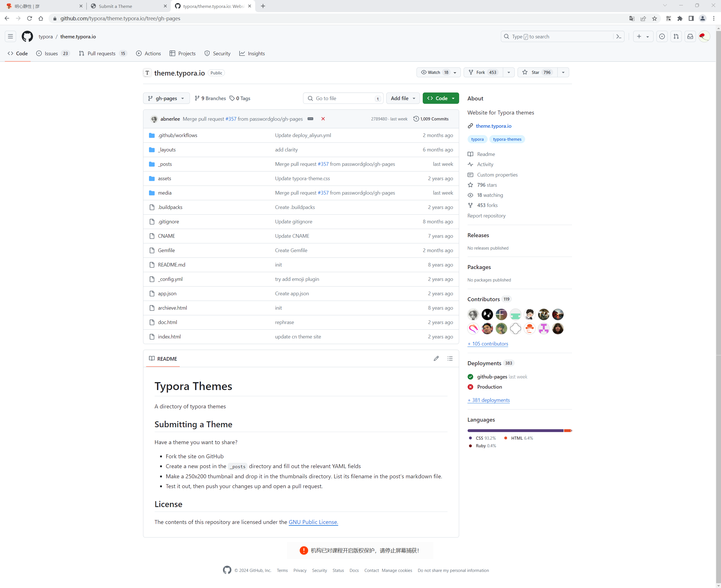Image resolution: width=721 pixels, height=588 pixels.
Task: View 1,009 Commits history
Action: coord(431,119)
